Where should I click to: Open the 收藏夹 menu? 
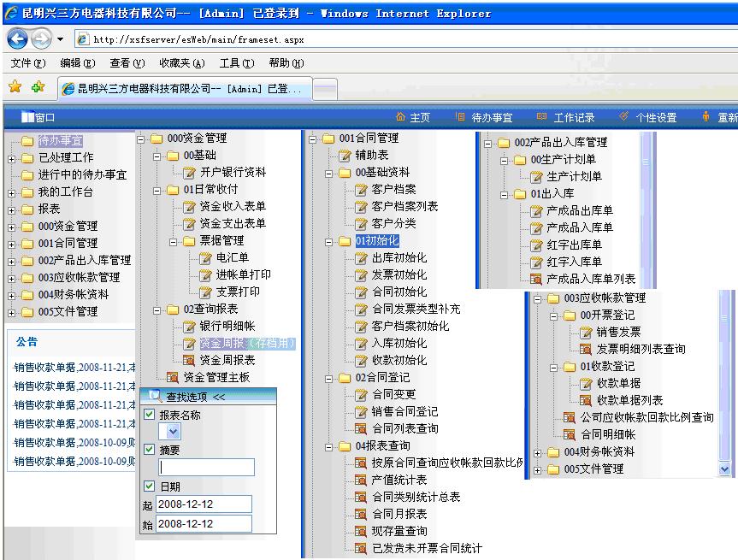[181, 63]
